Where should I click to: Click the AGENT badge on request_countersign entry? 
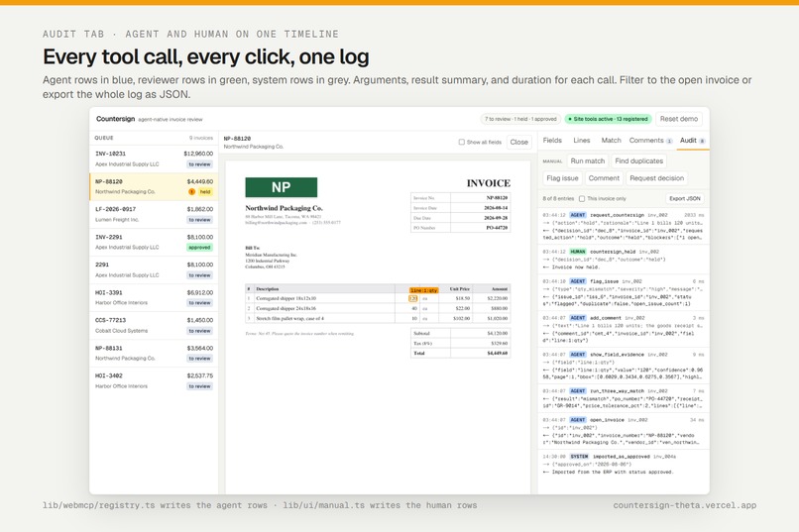(x=577, y=215)
